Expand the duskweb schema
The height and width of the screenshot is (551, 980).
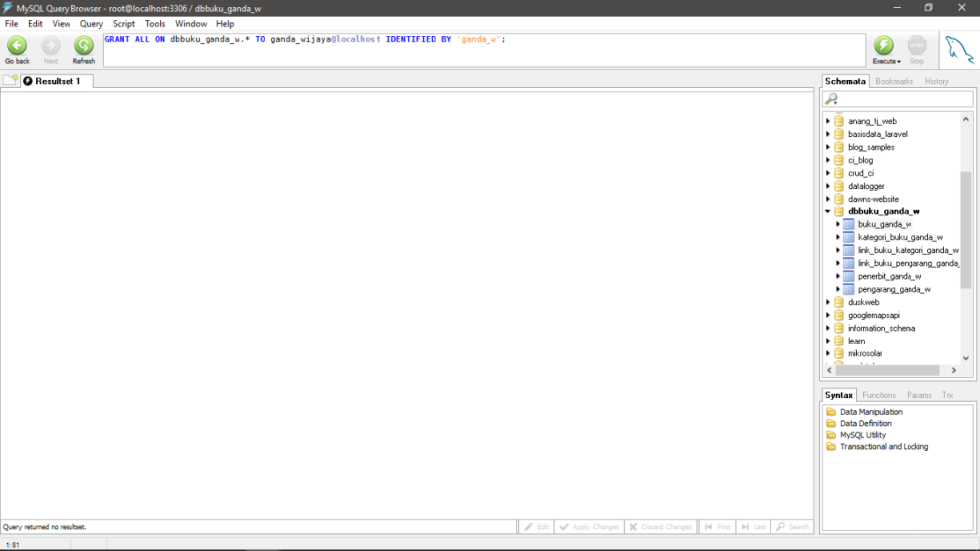coord(828,302)
